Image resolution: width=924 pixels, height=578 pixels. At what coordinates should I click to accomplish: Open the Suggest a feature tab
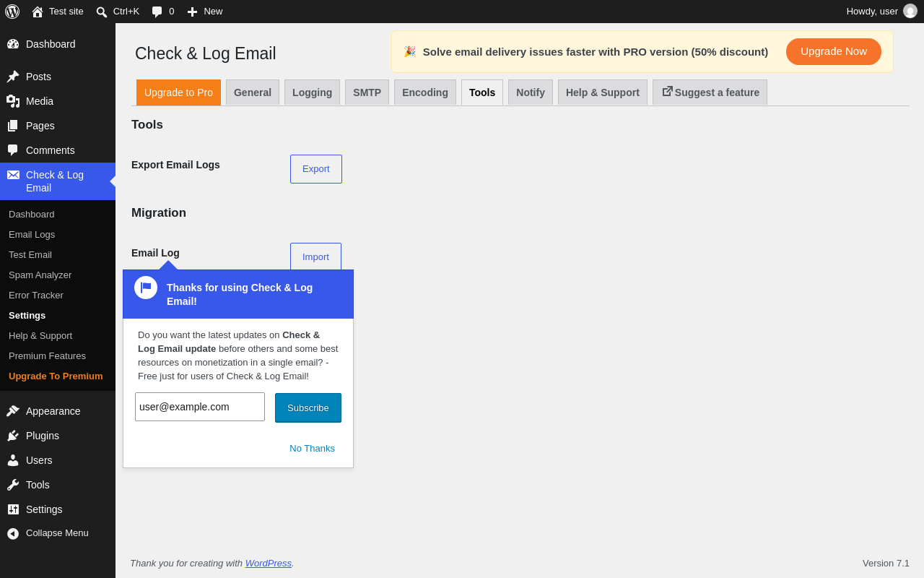coord(710,92)
